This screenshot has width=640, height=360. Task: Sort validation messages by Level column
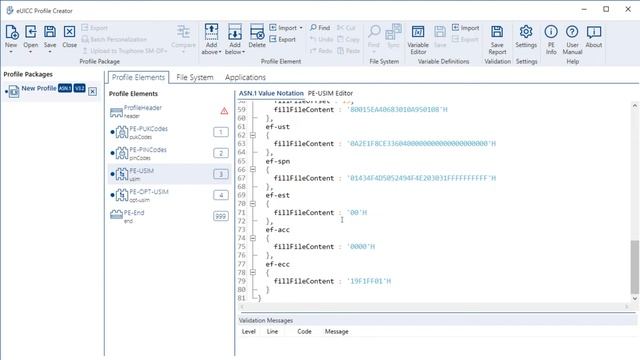tap(249, 331)
